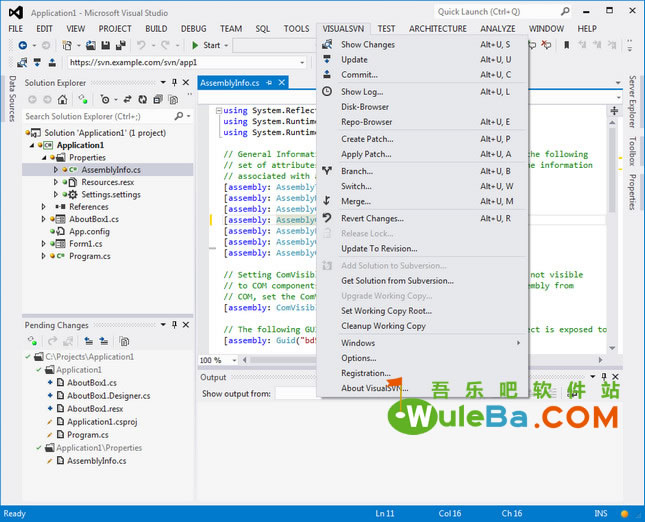Close the AssemblyInfo.cs tab
This screenshot has height=522, width=645.
coord(282,83)
